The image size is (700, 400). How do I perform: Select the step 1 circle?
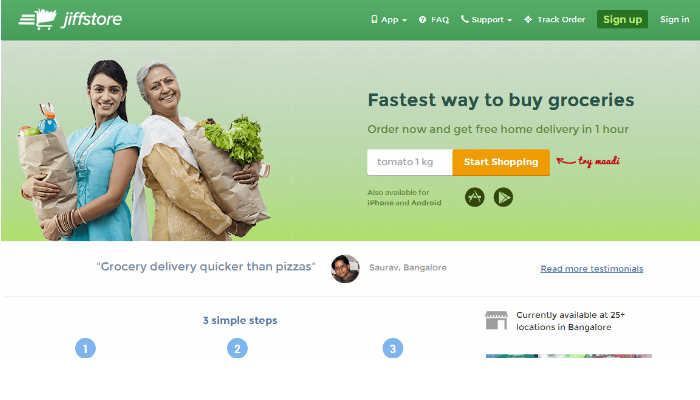[85, 348]
